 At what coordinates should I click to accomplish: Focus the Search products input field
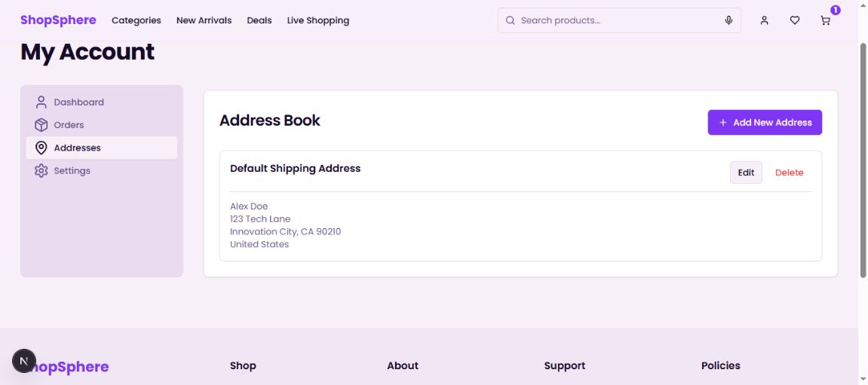click(615, 20)
